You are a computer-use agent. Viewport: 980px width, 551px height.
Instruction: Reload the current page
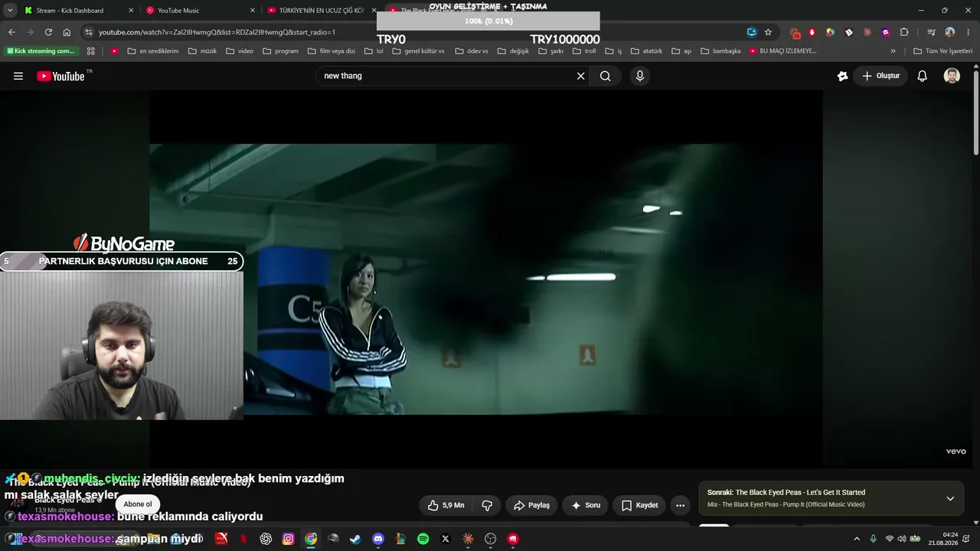pos(48,32)
